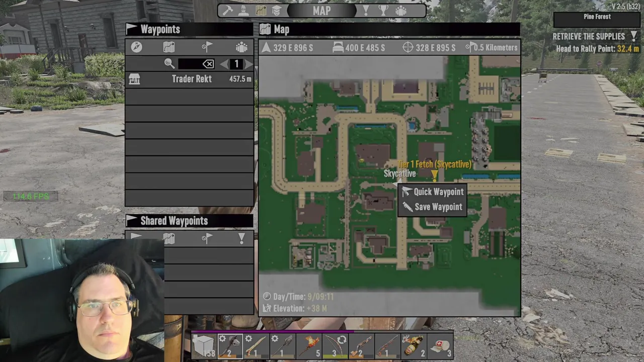Click the Retrieve the Supplies quest tracker
The width and height of the screenshot is (644, 362).
click(595, 36)
